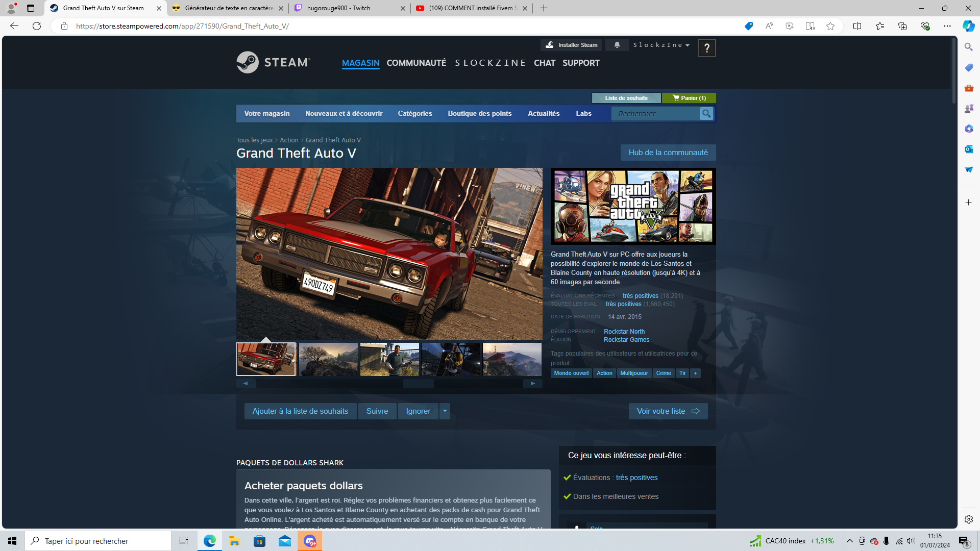
Task: Open SlockzIne account dropdown
Action: coord(661,45)
